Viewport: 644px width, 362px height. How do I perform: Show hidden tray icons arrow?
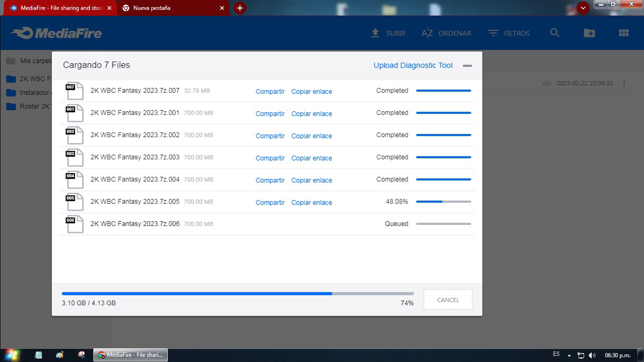569,355
